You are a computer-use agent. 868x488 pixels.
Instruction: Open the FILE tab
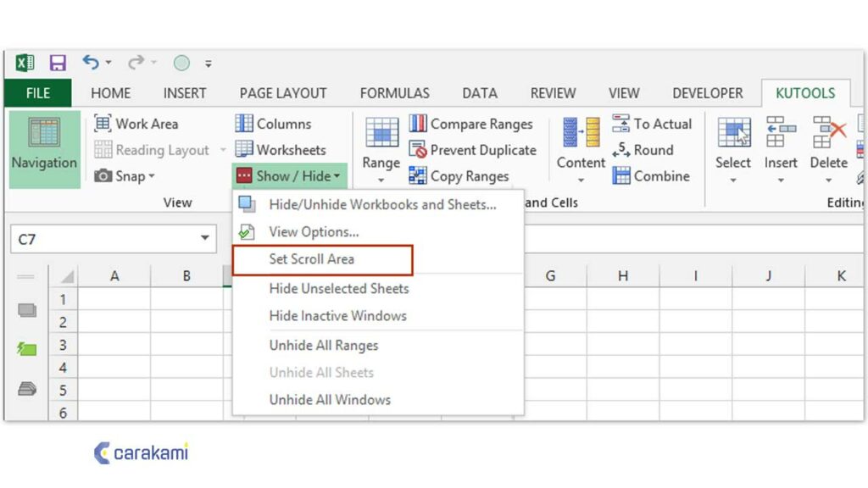point(37,93)
